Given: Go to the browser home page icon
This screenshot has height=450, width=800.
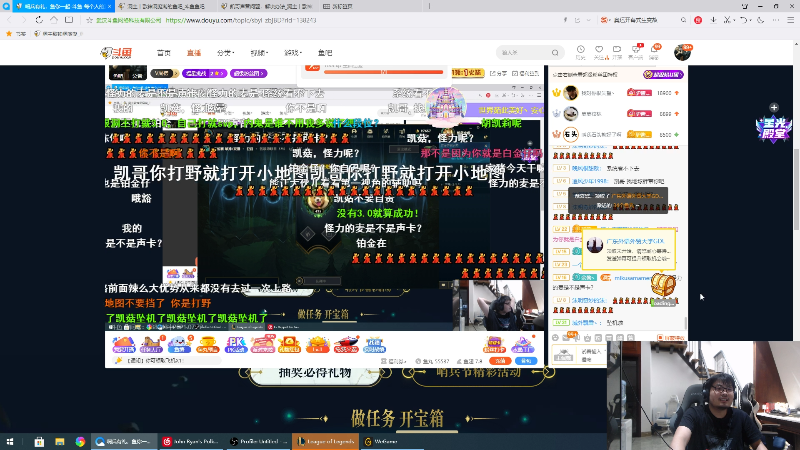Looking at the screenshot, I should [54, 20].
